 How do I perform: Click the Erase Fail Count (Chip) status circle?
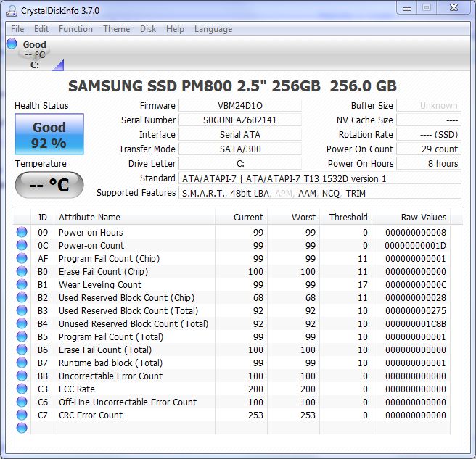click(x=22, y=271)
